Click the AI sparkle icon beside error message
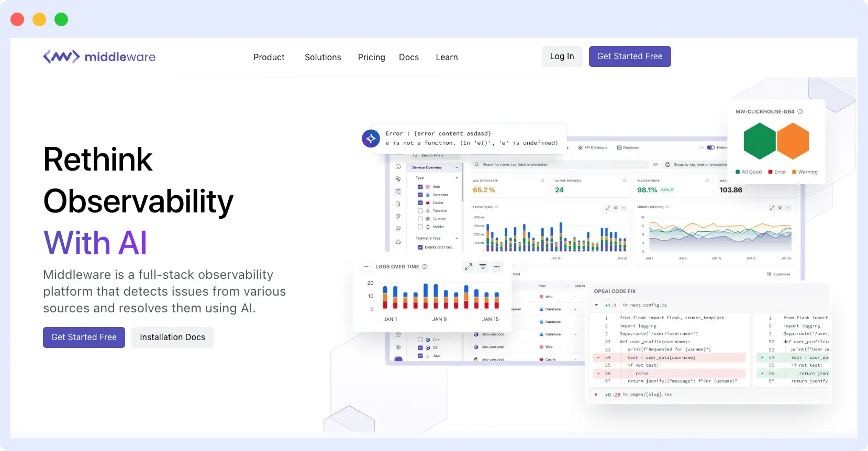868x451 pixels. [x=371, y=139]
